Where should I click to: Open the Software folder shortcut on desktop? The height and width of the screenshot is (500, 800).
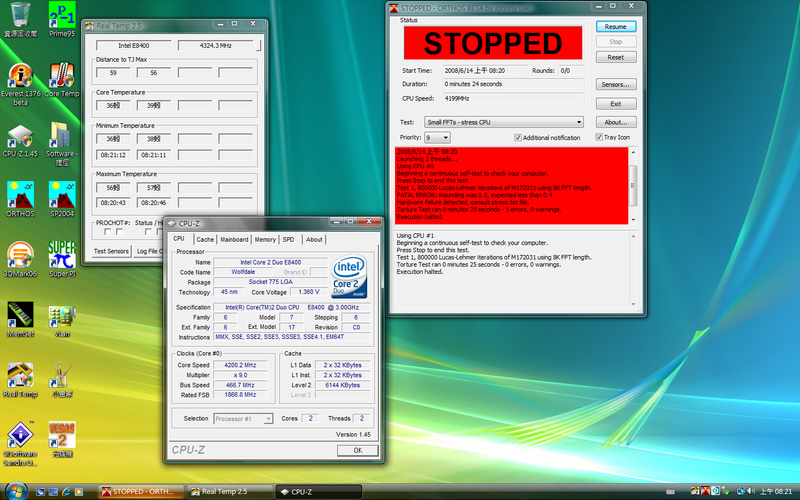point(62,144)
